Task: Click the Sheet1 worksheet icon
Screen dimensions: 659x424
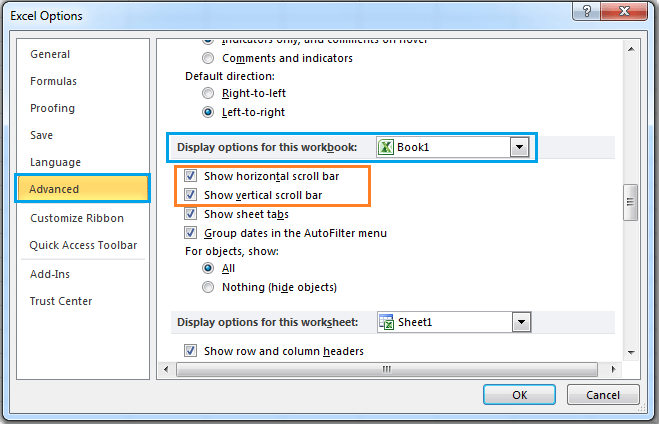Action: click(386, 322)
